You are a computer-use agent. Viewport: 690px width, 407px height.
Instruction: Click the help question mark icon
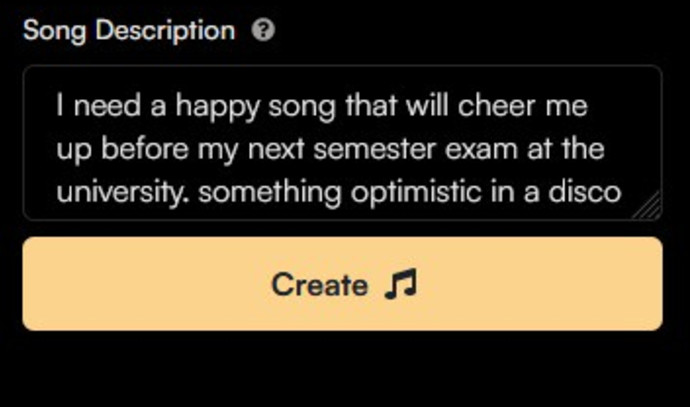263,30
